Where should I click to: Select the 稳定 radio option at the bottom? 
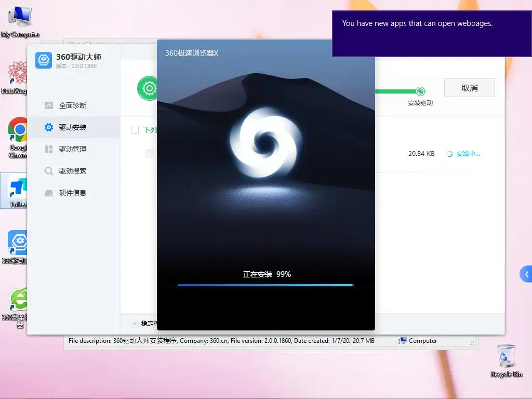point(135,323)
